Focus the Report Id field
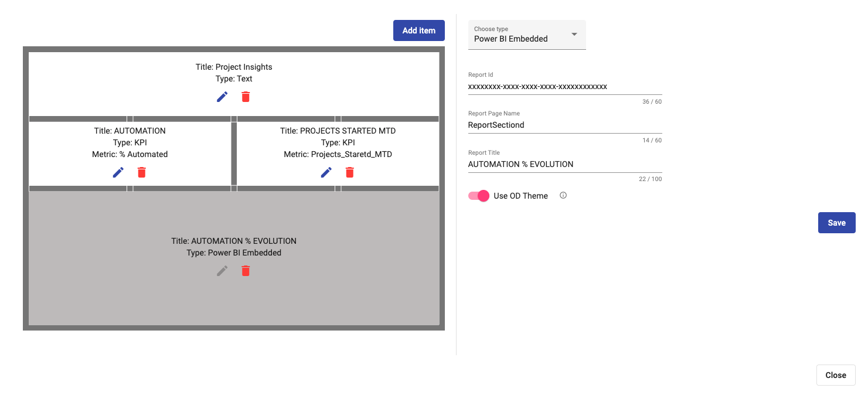The image size is (868, 395). (x=565, y=87)
